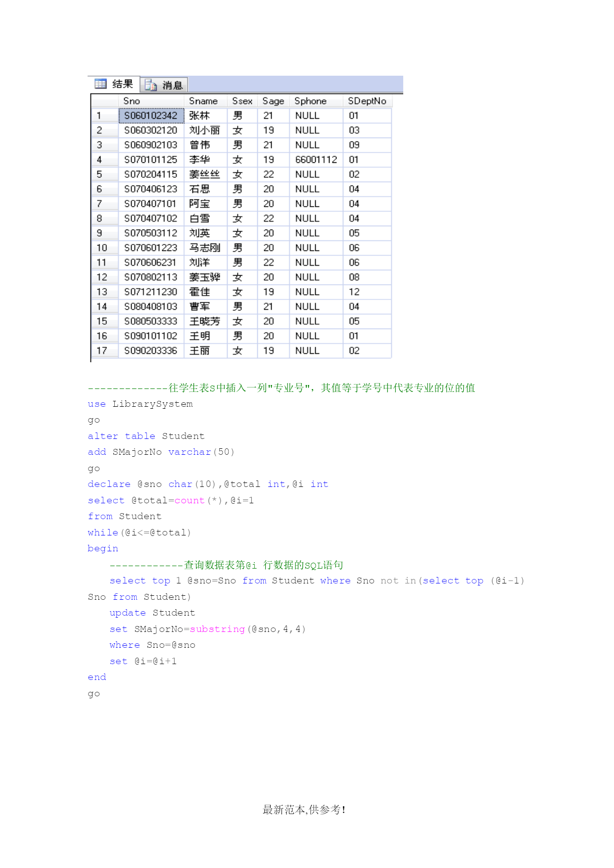Open the 结果 results tab

point(115,84)
